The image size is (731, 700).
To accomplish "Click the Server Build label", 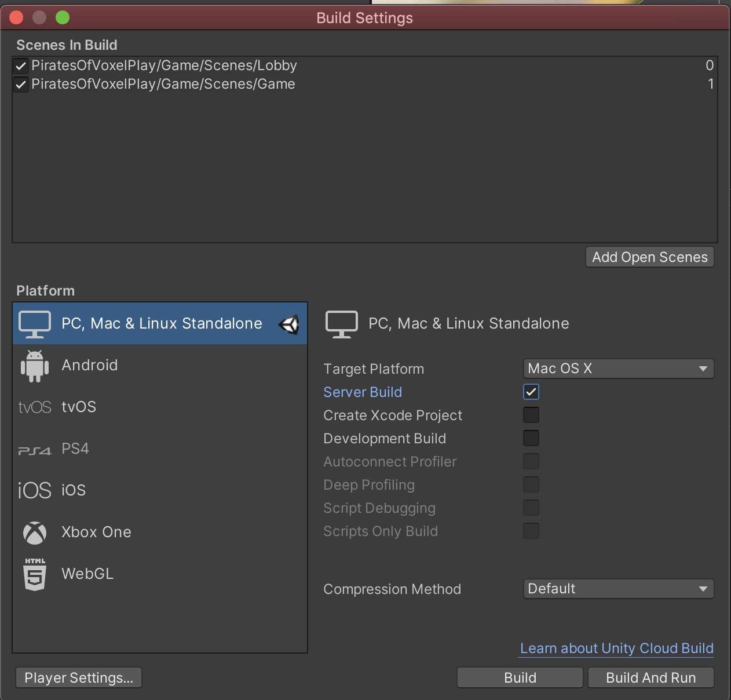I will [363, 392].
